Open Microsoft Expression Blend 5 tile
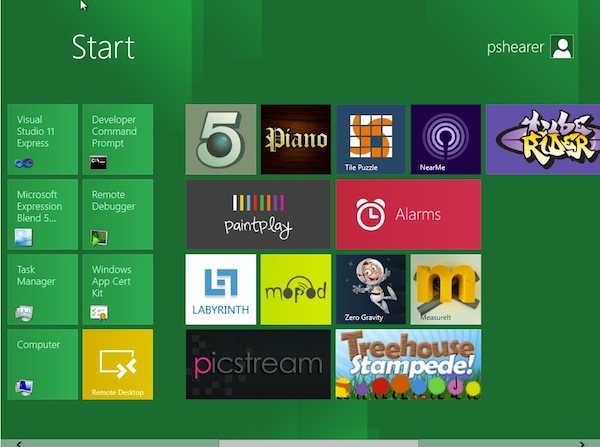Image resolution: width=600 pixels, height=447 pixels. (x=42, y=214)
